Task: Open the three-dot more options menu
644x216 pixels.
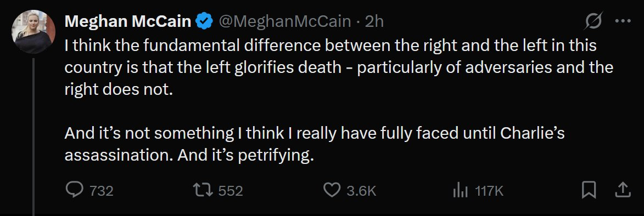Action: tap(622, 21)
